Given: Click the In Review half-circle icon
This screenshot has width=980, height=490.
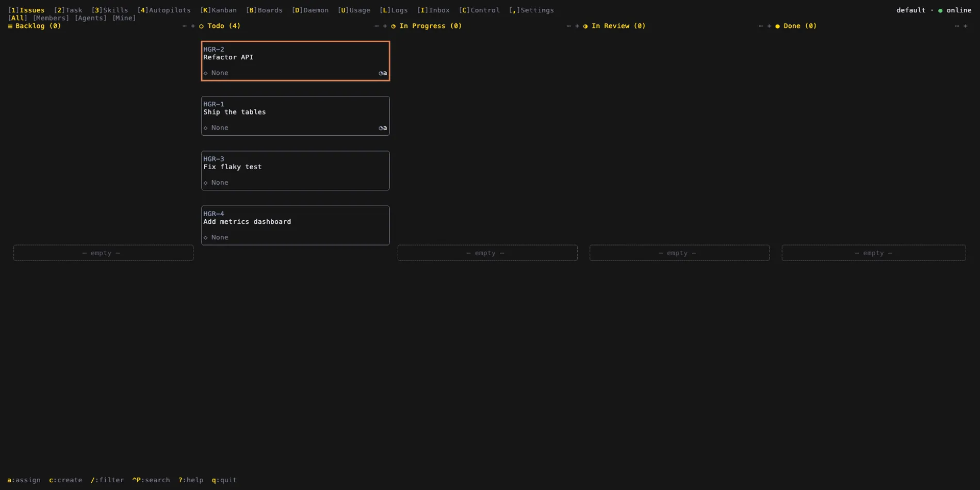Looking at the screenshot, I should click(x=585, y=26).
